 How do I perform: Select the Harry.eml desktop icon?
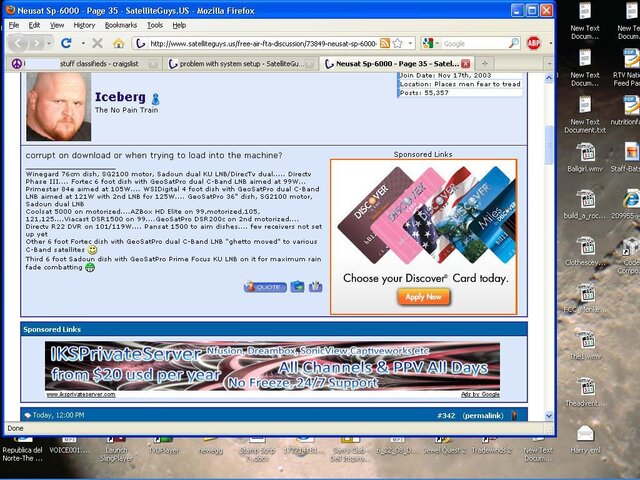click(585, 439)
